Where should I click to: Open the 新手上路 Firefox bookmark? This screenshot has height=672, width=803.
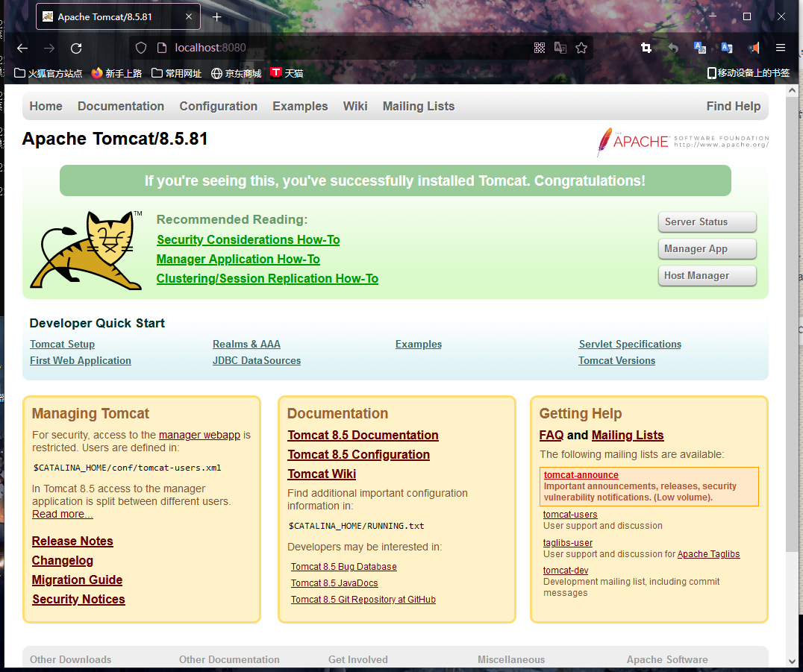116,73
